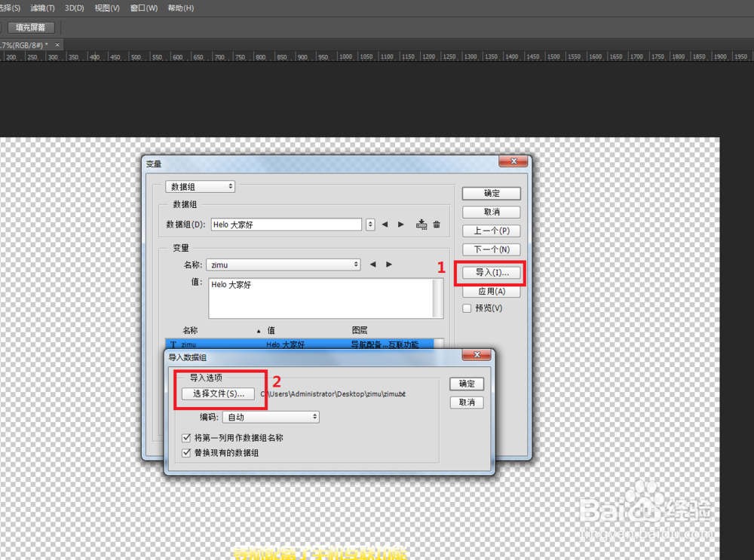Click 确定 in the 变量 dialog
The width and height of the screenshot is (754, 560).
click(x=492, y=193)
